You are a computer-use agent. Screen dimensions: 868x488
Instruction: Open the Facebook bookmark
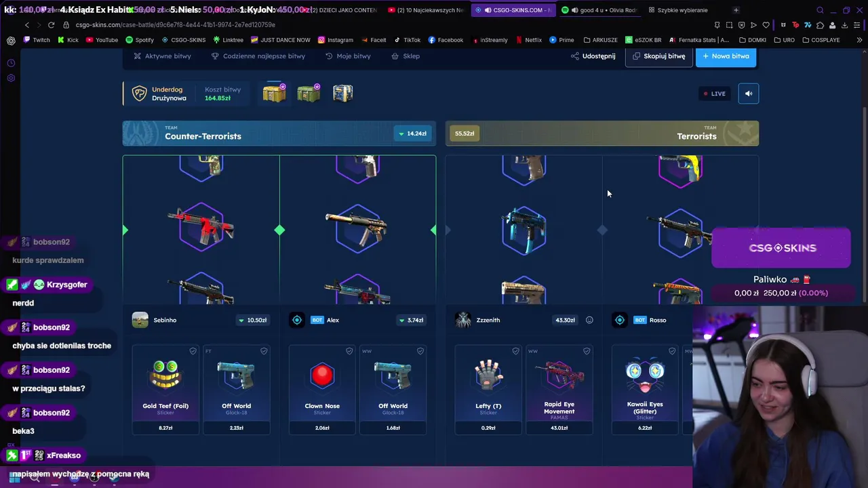pyautogui.click(x=446, y=40)
